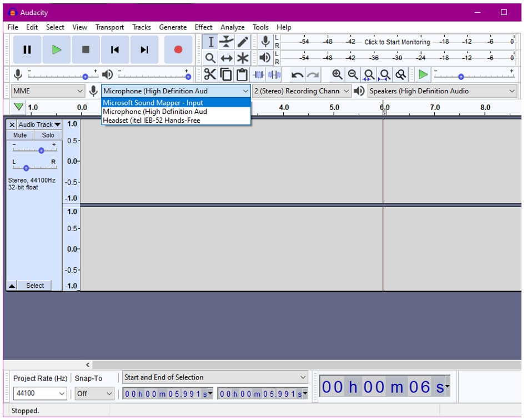Click the Undo arrow
Viewport: 527px width, 420px height.
(x=297, y=74)
